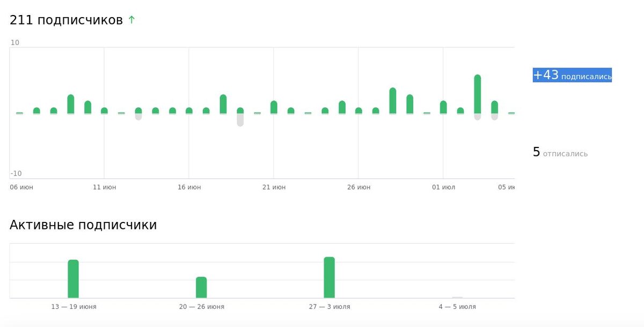This screenshot has height=327, width=644.
Task: Click the 21 июн axis label
Action: click(274, 187)
